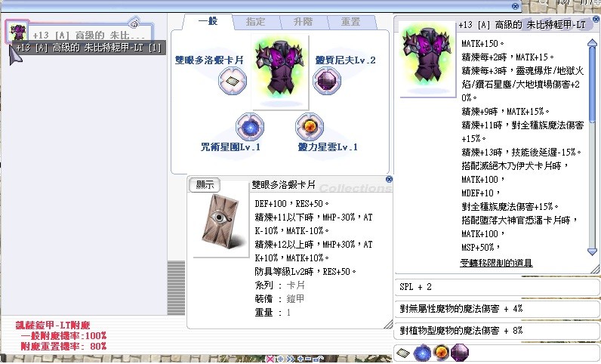Switch to the 一般 tab
The height and width of the screenshot is (364, 601).
coord(208,21)
